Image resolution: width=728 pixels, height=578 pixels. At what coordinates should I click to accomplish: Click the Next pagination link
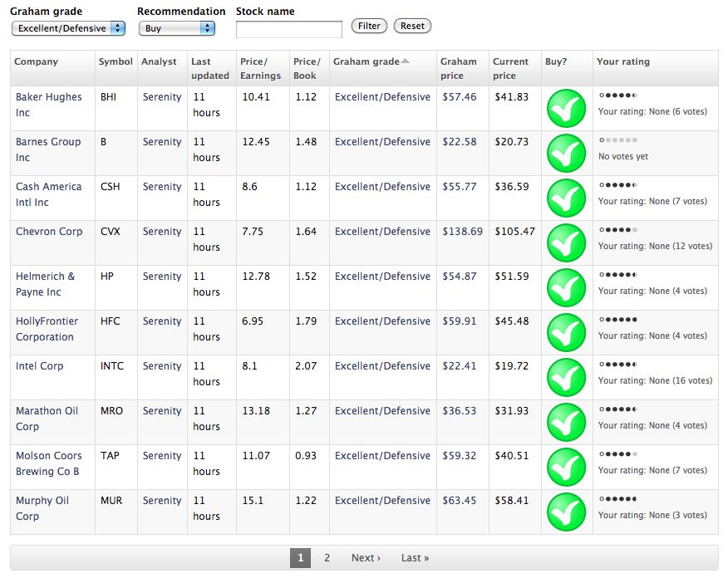click(366, 557)
